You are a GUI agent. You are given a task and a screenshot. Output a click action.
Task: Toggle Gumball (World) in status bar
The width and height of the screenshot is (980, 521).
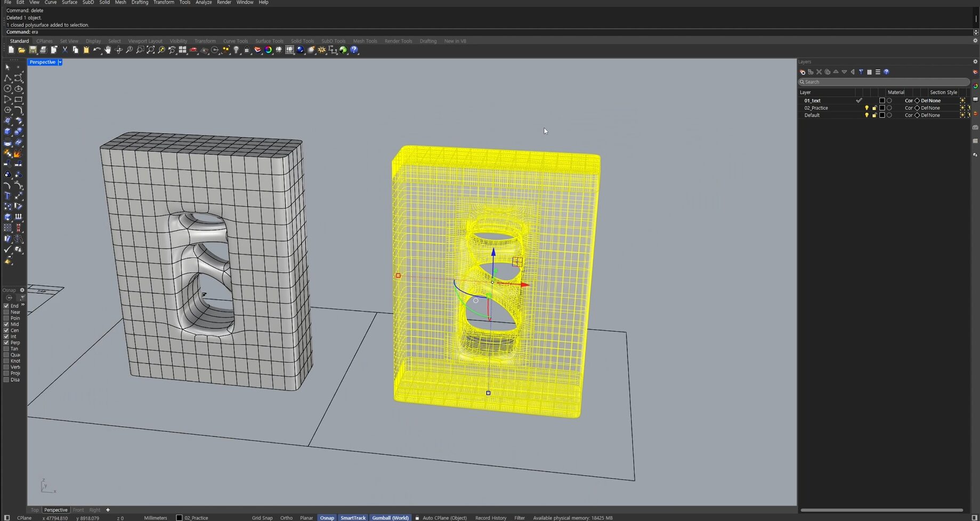390,518
